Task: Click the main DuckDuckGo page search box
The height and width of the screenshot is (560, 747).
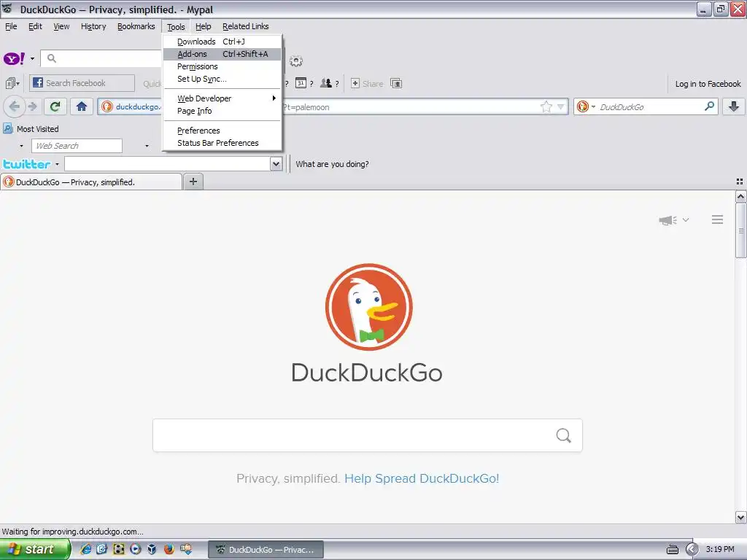Action: tap(368, 435)
